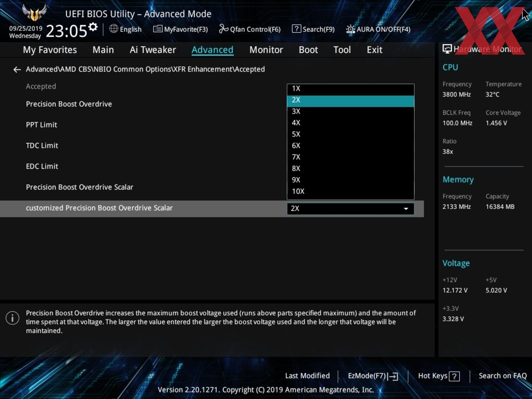
Task: Select the Advanced tab
Action: 212,50
